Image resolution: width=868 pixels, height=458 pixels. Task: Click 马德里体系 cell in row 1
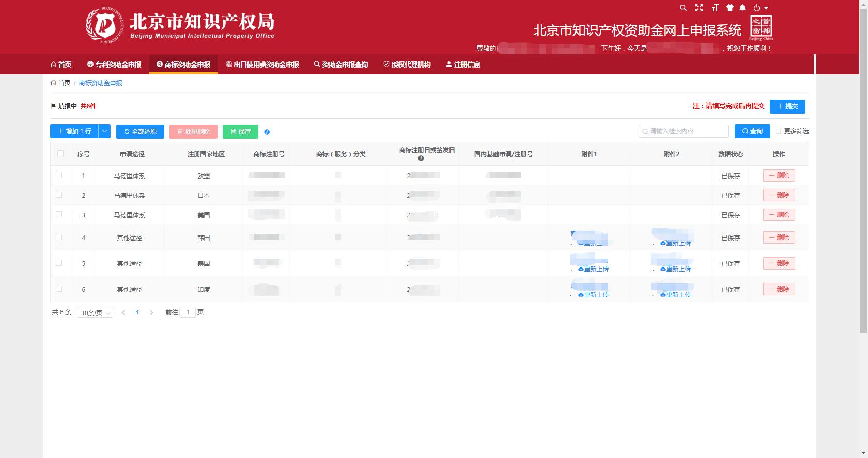pyautogui.click(x=129, y=176)
